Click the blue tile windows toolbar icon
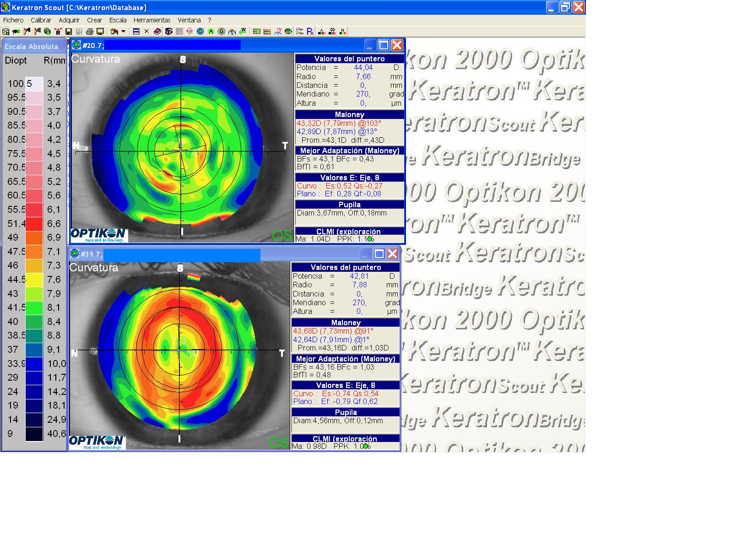This screenshot has height=560, width=747. pos(136,32)
